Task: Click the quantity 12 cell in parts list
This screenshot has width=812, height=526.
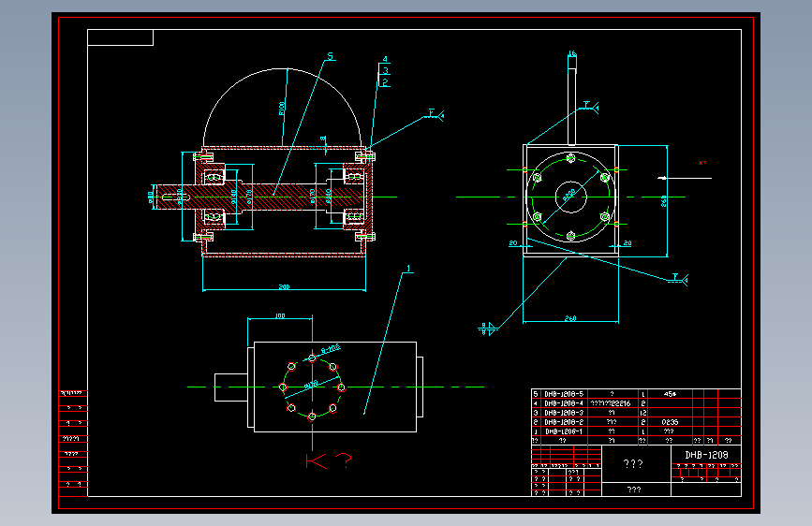Action: (x=643, y=413)
